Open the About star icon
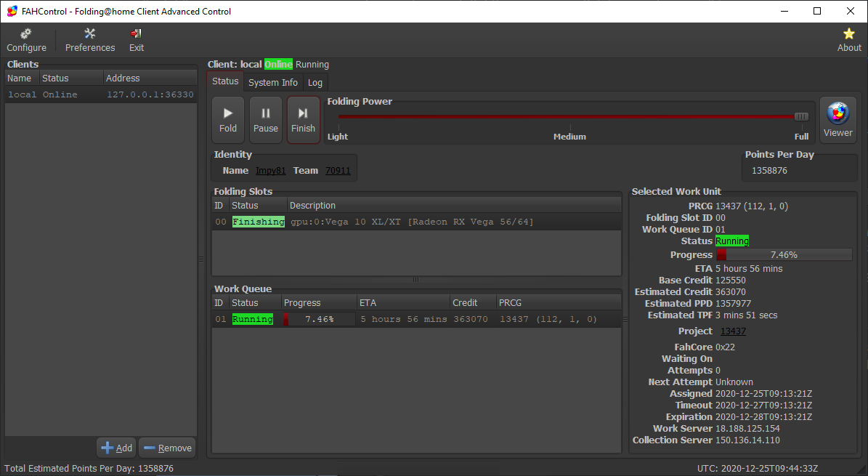The height and width of the screenshot is (476, 868). click(x=848, y=41)
